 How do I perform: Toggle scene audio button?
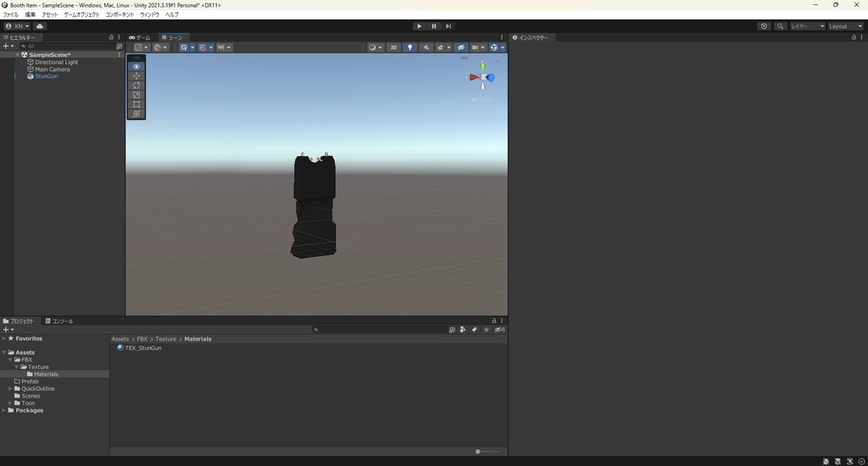[x=426, y=47]
